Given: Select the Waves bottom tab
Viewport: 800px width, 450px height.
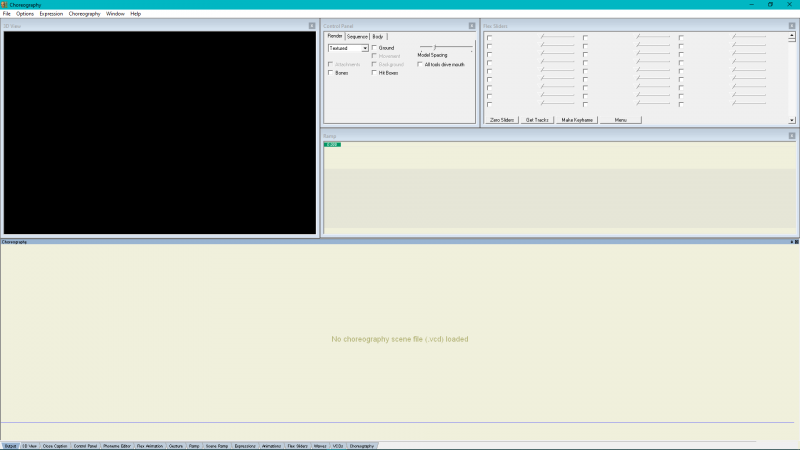Looking at the screenshot, I should click(x=320, y=446).
